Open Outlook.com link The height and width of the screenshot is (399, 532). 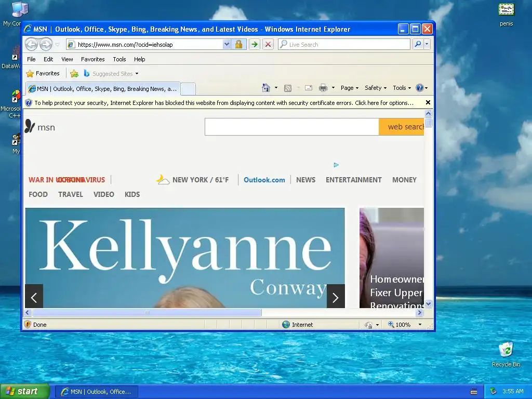(x=264, y=180)
